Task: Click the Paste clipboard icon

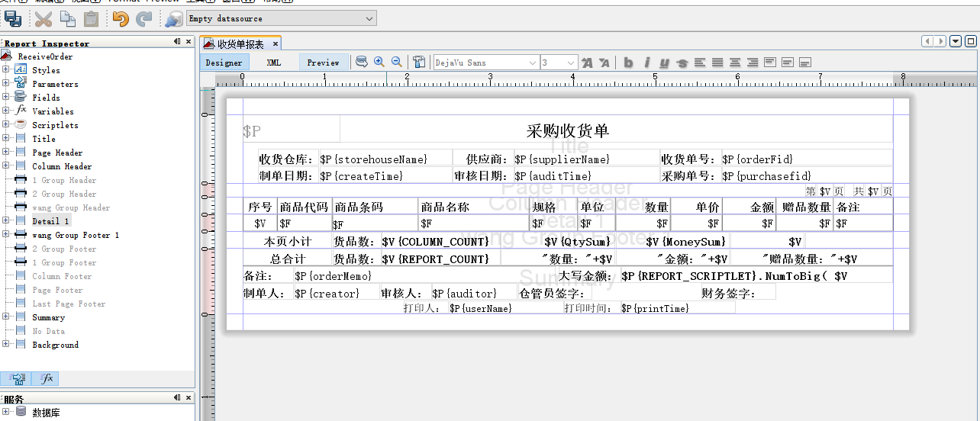Action: pyautogui.click(x=91, y=18)
